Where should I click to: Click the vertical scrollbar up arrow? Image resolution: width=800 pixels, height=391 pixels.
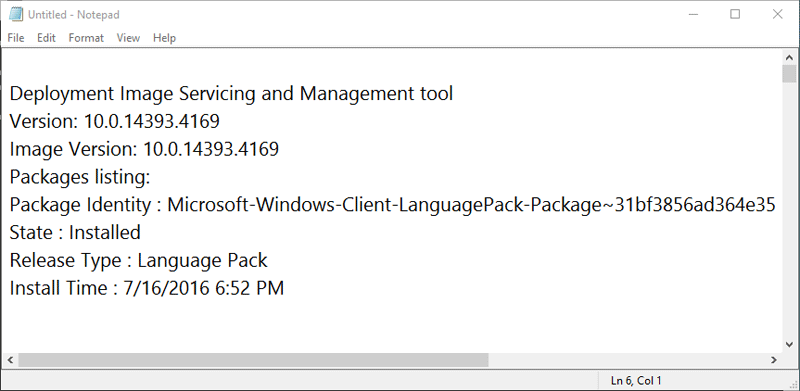pyautogui.click(x=789, y=57)
